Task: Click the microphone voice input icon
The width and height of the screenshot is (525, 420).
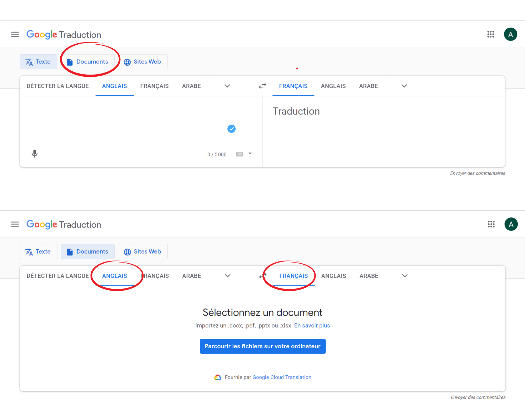Action: click(x=35, y=154)
